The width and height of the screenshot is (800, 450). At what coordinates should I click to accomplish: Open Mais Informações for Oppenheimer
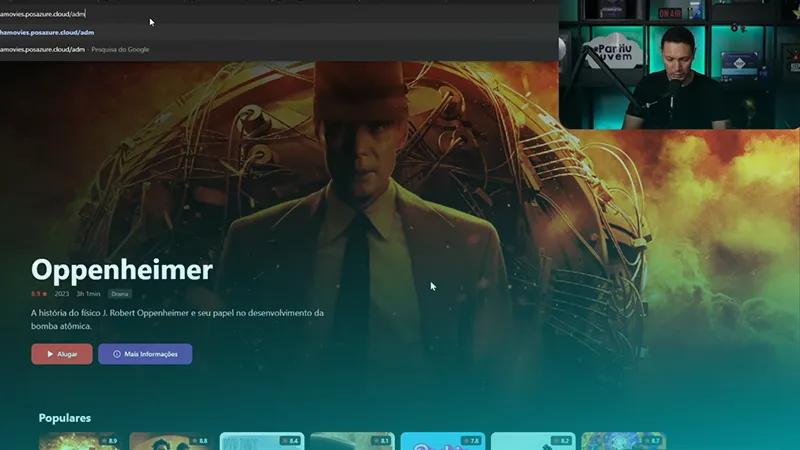(x=145, y=354)
